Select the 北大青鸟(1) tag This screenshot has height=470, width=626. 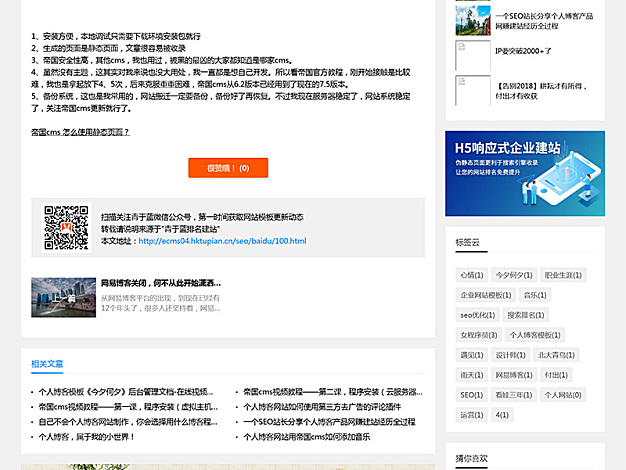tap(556, 355)
